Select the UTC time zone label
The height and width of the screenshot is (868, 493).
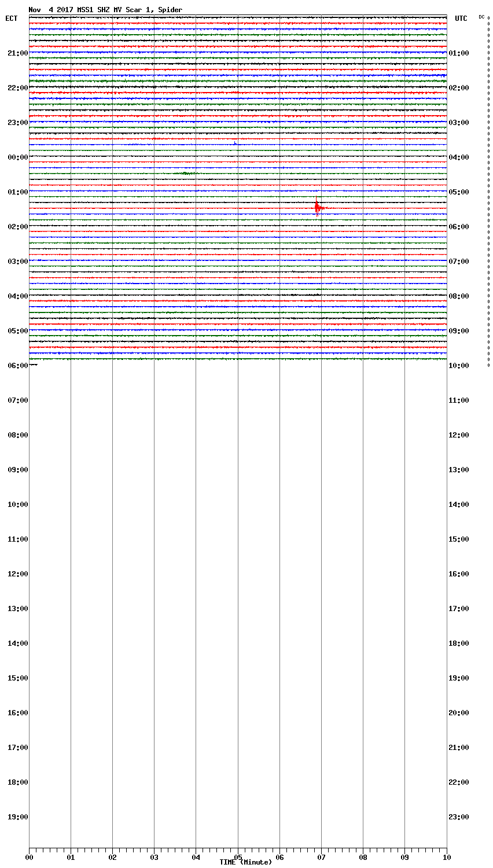[461, 19]
